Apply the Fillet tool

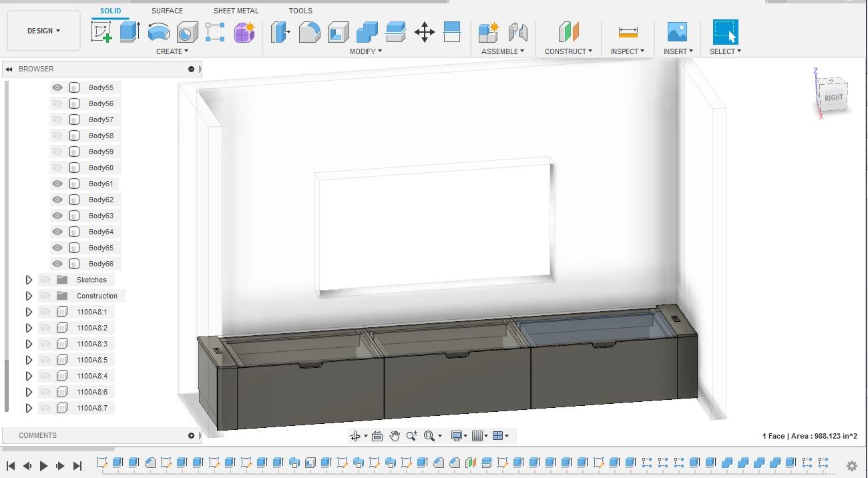tap(309, 31)
